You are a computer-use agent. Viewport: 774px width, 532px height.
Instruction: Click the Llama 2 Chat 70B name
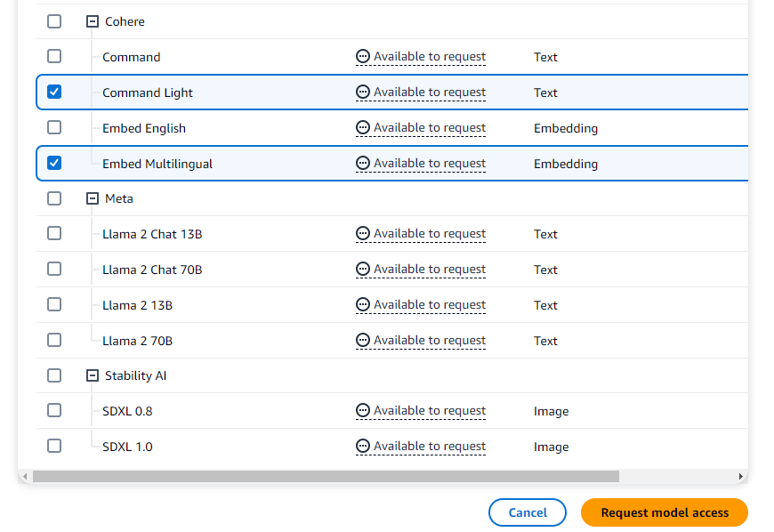tap(152, 270)
